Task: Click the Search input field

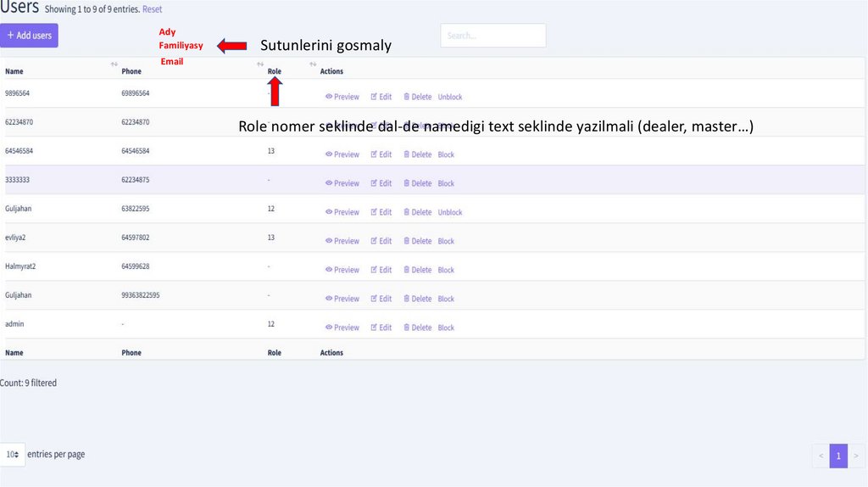Action: tap(492, 36)
